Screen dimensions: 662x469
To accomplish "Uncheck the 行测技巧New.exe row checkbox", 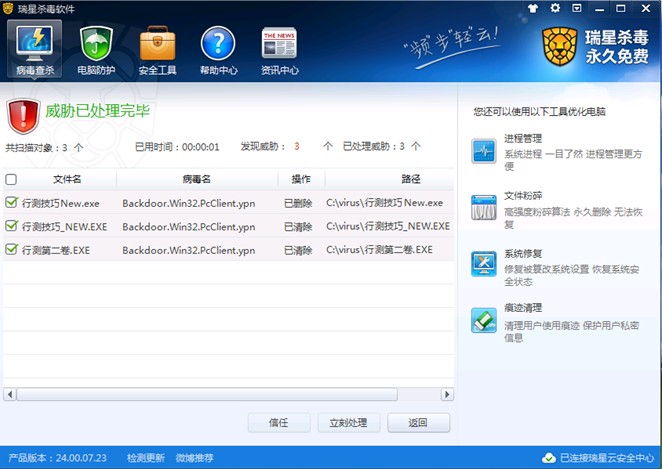I will [x=11, y=202].
